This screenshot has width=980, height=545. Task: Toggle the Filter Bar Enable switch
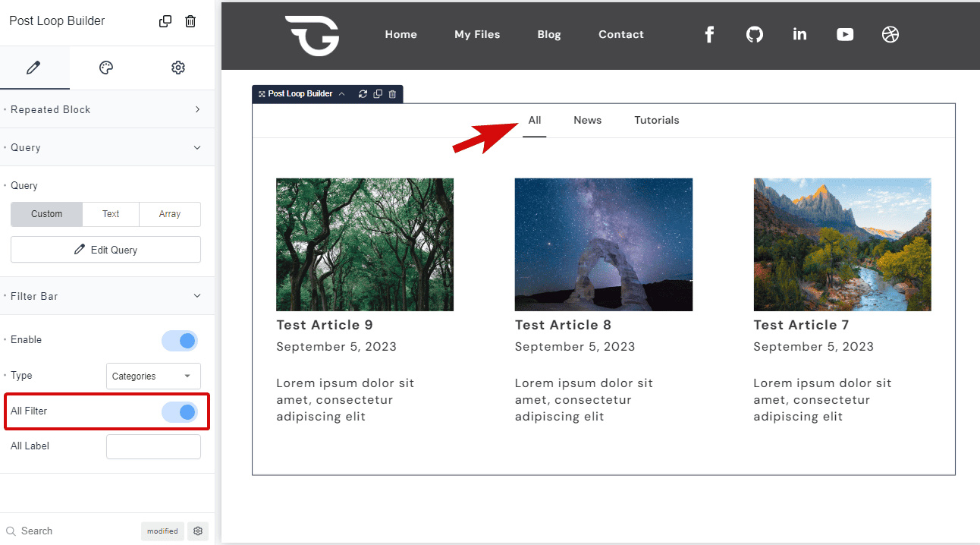point(180,341)
